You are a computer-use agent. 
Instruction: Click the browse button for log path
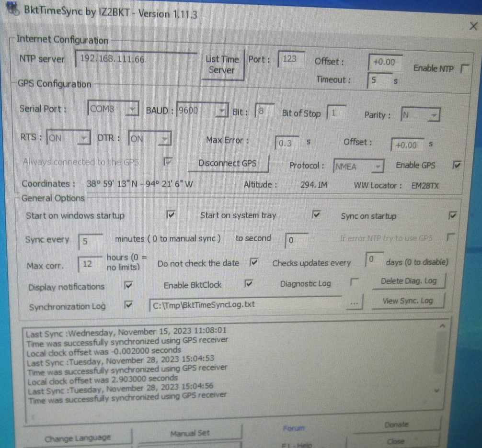click(x=354, y=304)
